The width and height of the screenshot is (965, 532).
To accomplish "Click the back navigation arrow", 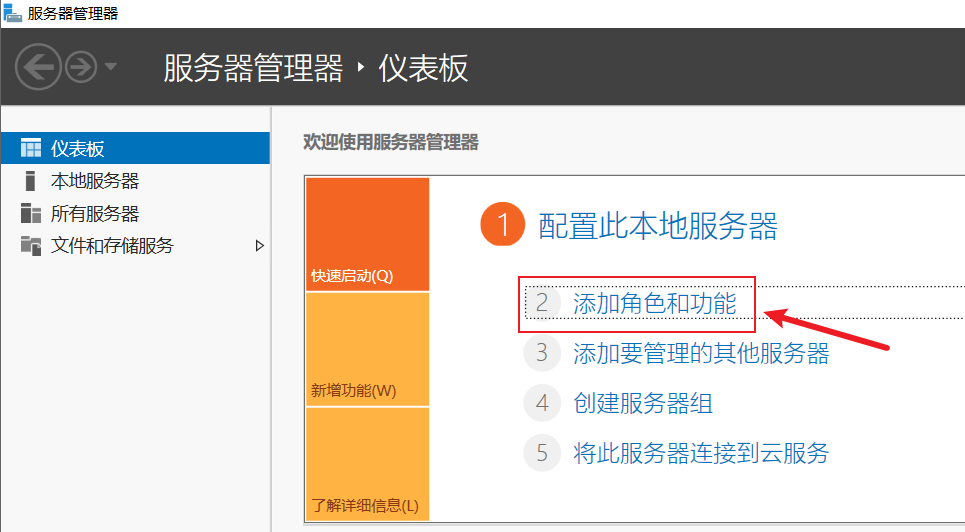I will 38,67.
